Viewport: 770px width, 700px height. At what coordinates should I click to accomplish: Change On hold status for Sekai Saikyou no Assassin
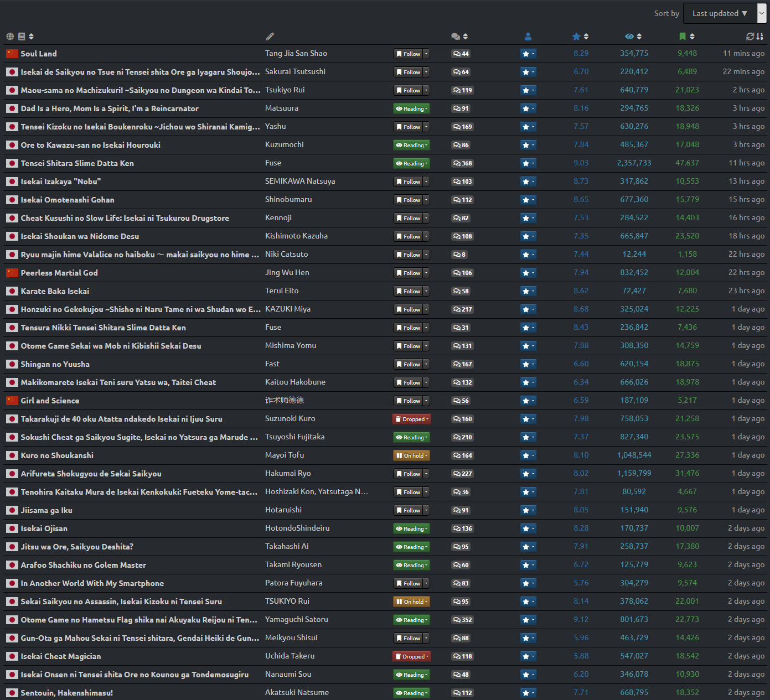tap(411, 602)
